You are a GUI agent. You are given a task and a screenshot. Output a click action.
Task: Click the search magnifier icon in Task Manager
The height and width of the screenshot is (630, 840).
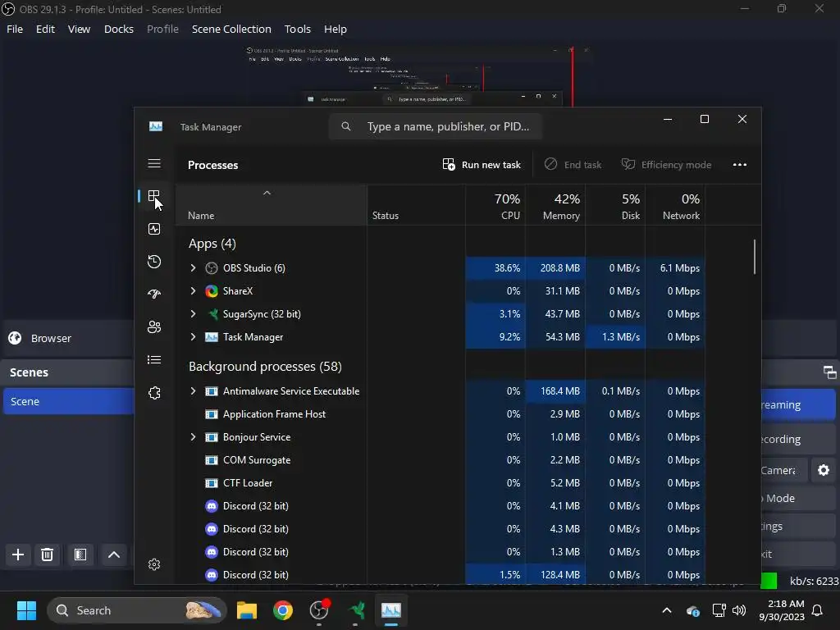pos(346,126)
